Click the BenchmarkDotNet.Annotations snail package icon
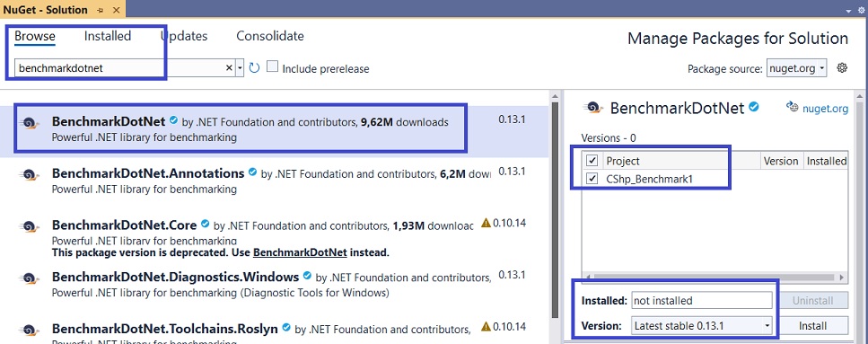The height and width of the screenshot is (344, 868). point(29,175)
